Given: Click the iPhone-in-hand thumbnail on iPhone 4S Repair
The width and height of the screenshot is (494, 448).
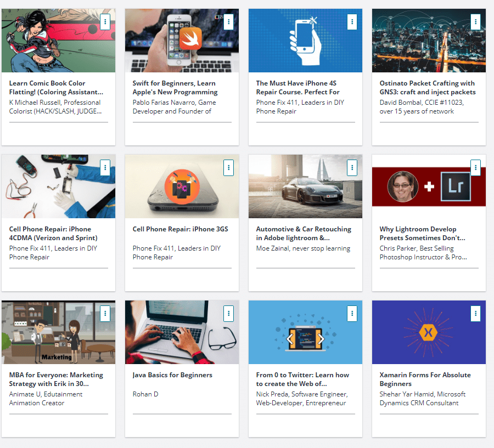Looking at the screenshot, I should click(x=305, y=40).
